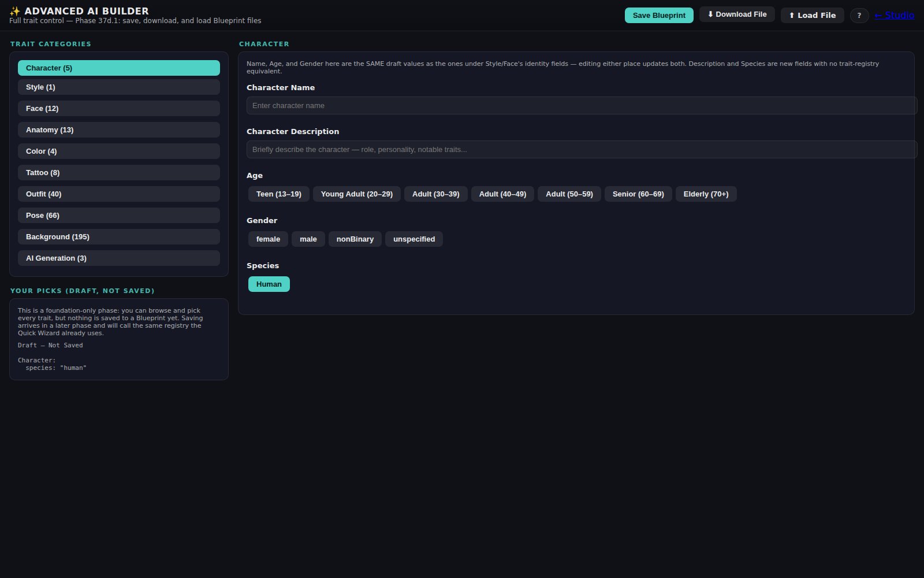Open the Face (12) category

[119, 109]
